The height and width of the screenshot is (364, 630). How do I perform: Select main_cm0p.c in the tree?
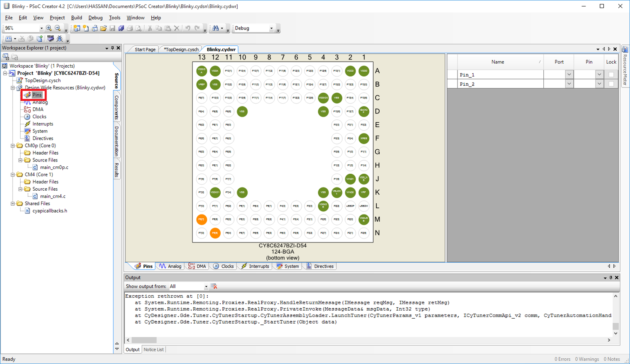(x=54, y=167)
